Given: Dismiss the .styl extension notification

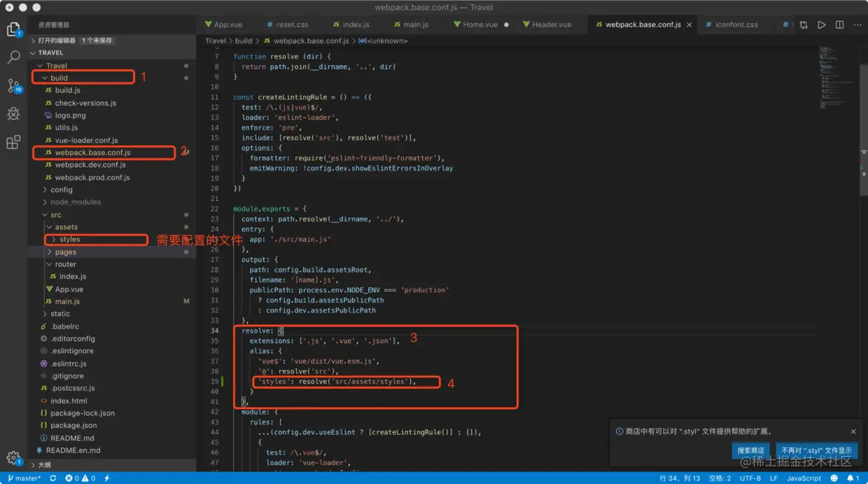Looking at the screenshot, I should pyautogui.click(x=853, y=431).
